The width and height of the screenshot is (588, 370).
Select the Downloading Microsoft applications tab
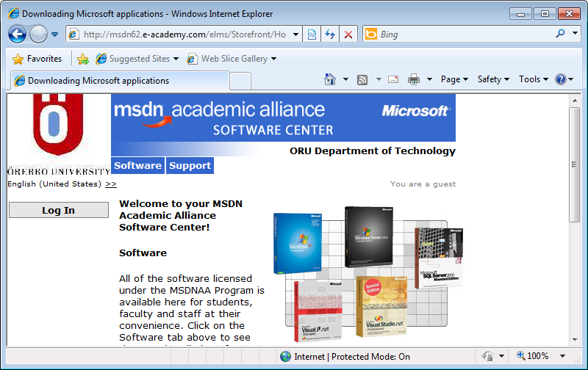click(120, 81)
